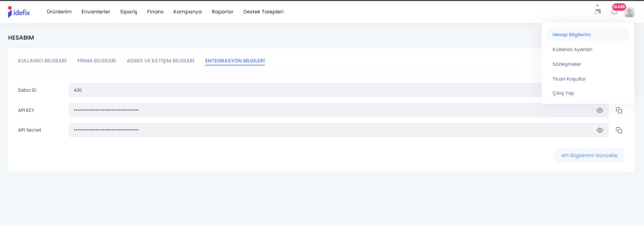Image resolution: width=644 pixels, height=226 pixels.
Task: Open the Raporlar menu
Action: click(x=223, y=12)
